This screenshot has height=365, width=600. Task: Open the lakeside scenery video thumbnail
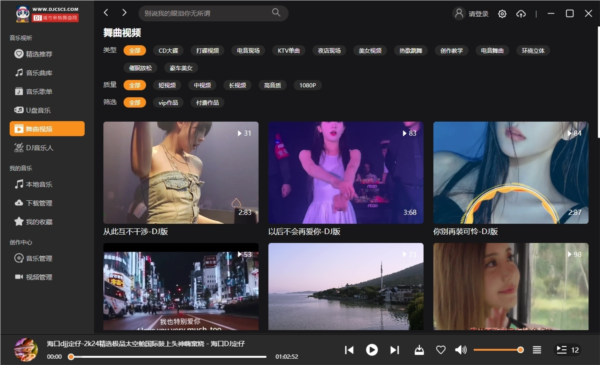pos(346,286)
